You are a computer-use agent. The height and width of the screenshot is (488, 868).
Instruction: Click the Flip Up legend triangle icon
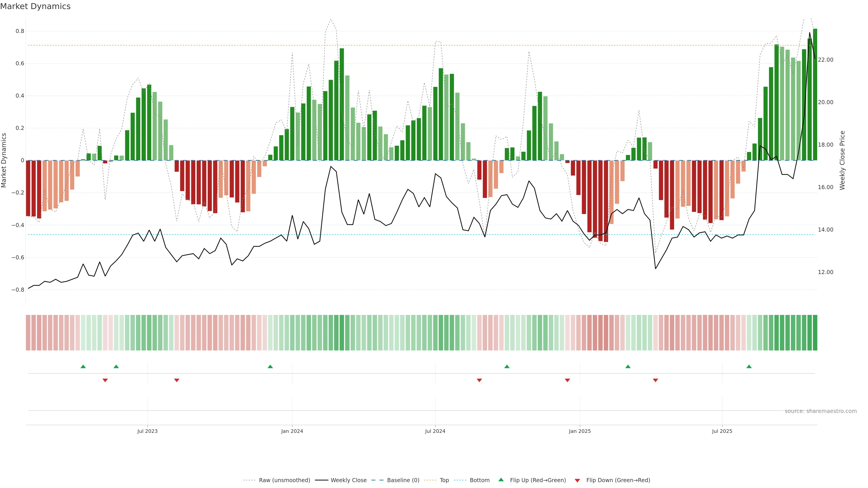501,480
